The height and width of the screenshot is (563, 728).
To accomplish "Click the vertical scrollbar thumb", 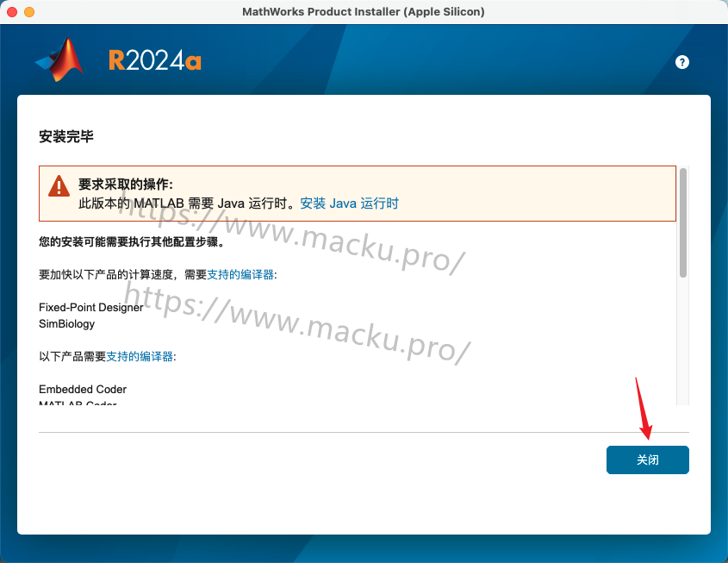I will click(x=683, y=223).
